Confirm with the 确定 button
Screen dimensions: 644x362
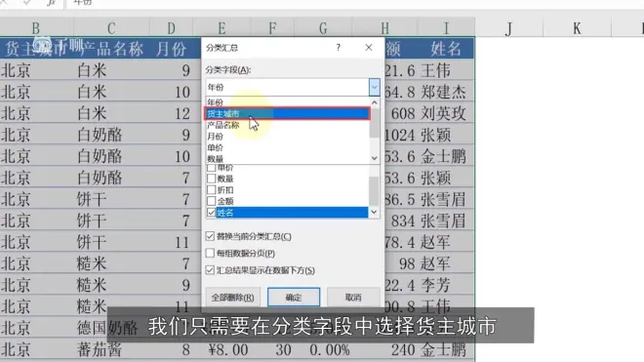pos(294,297)
